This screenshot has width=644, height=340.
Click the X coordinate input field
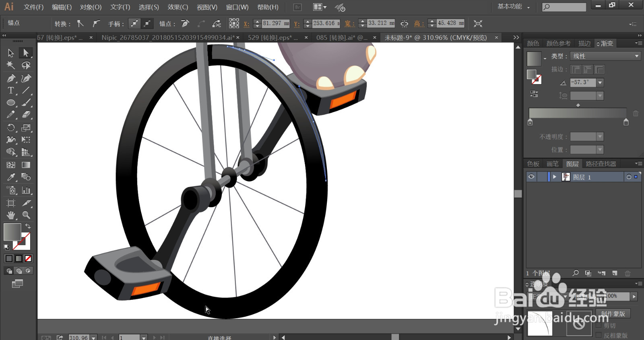tap(276, 23)
